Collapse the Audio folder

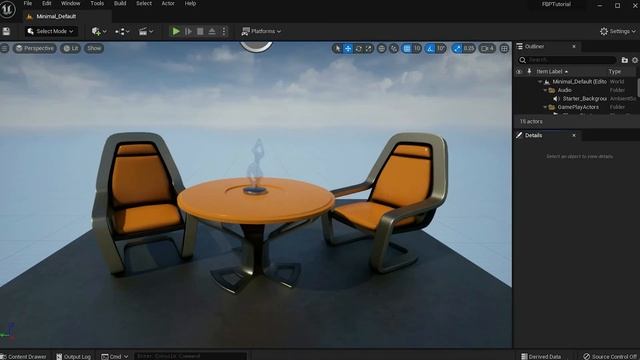pos(545,90)
